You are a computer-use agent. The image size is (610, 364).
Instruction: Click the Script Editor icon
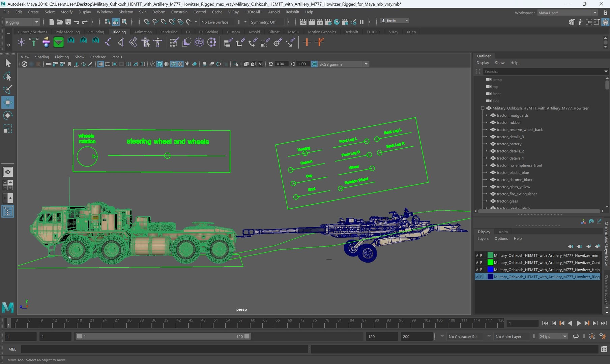pyautogui.click(x=604, y=349)
